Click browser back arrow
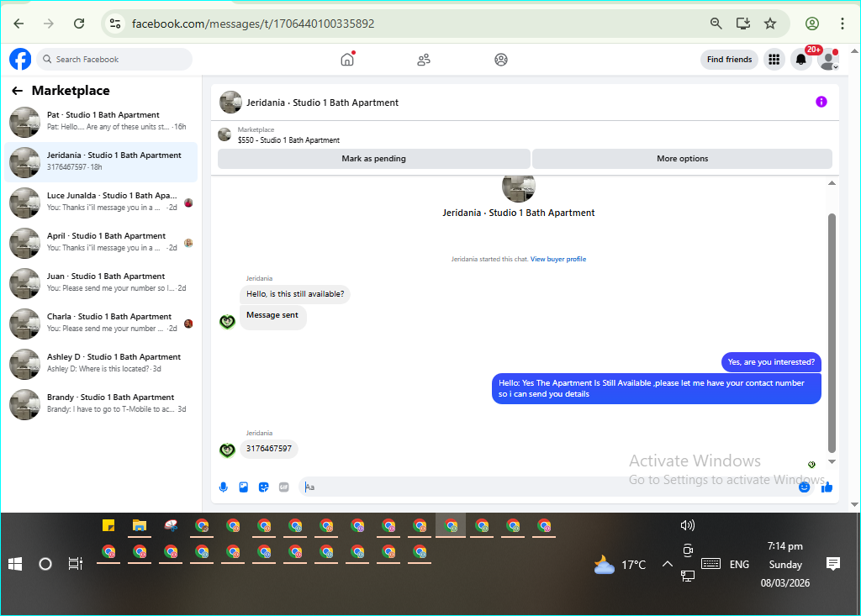Viewport: 861px width, 616px height. pyautogui.click(x=18, y=24)
